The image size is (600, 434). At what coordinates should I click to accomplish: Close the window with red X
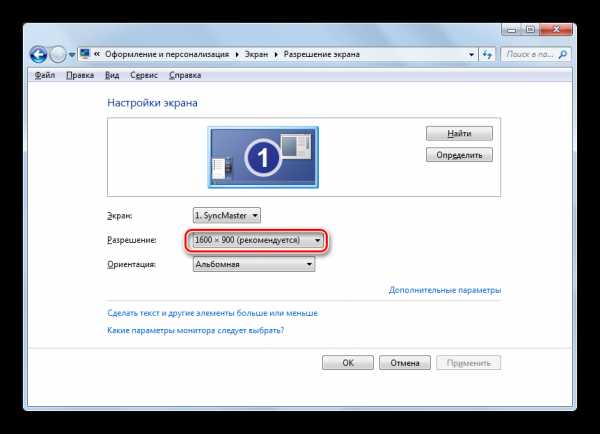556,29
